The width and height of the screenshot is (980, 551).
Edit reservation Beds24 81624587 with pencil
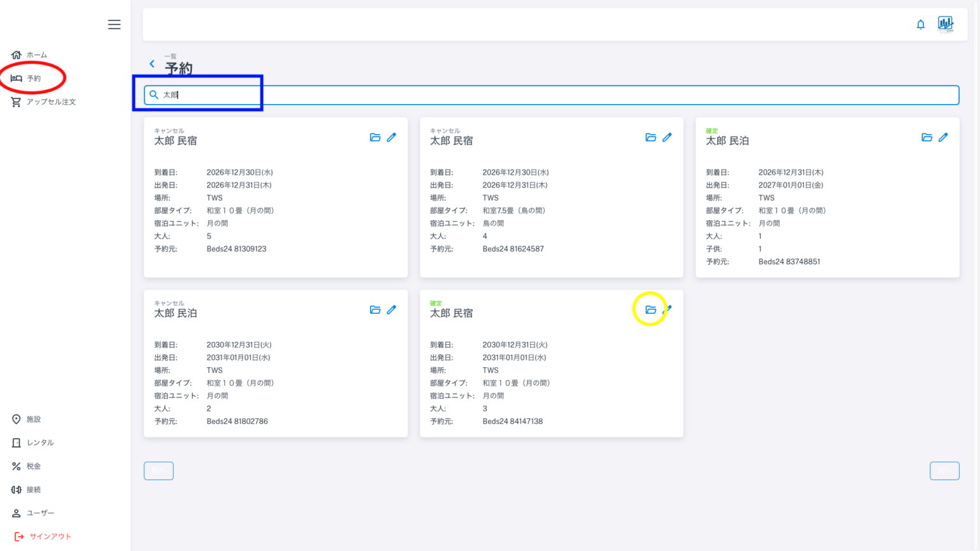667,138
